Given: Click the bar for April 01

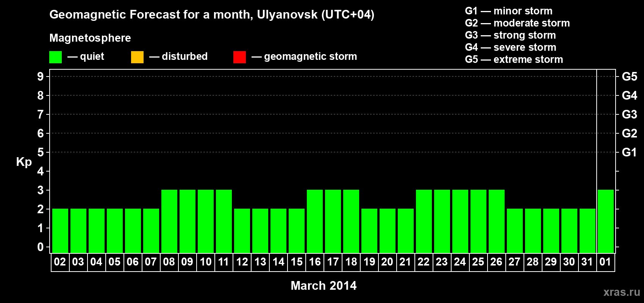Looking at the screenshot, I should [x=606, y=221].
